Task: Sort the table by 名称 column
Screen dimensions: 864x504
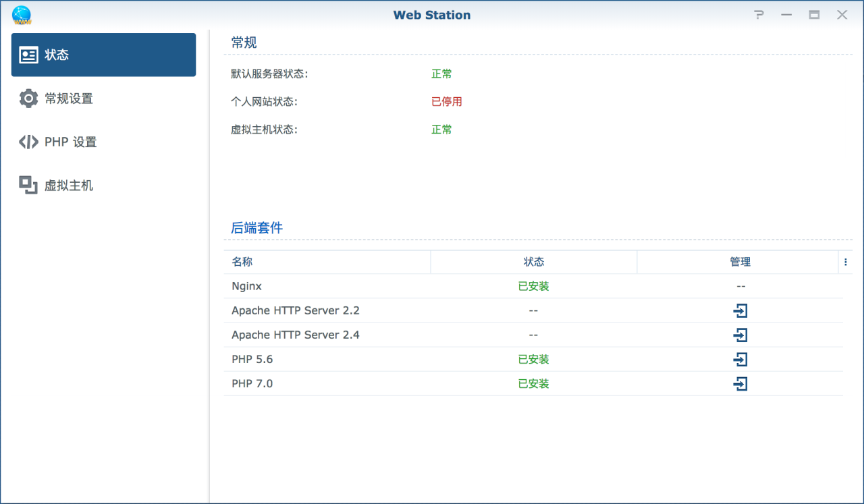Action: 243,262
